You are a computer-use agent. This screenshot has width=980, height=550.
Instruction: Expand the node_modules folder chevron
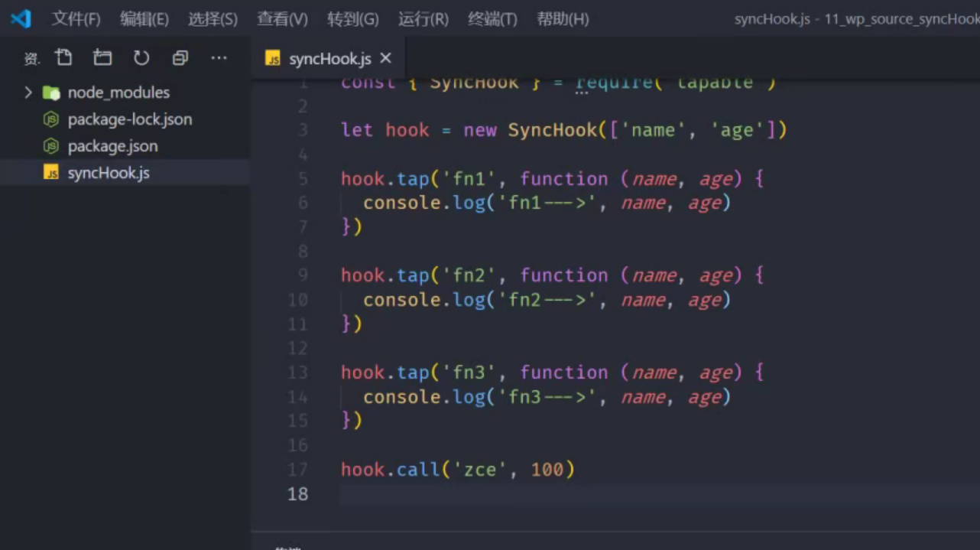28,93
